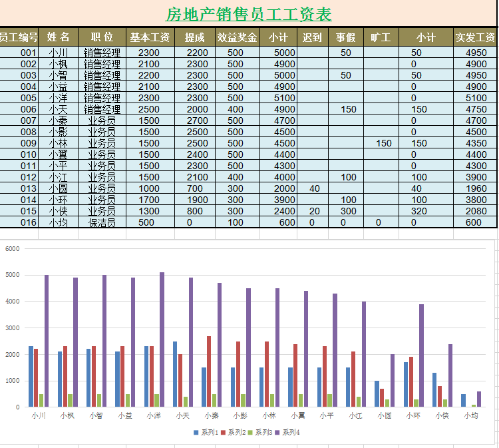Select the title cell 房地产销售员工工资表
The image size is (499, 448).
[x=249, y=14]
